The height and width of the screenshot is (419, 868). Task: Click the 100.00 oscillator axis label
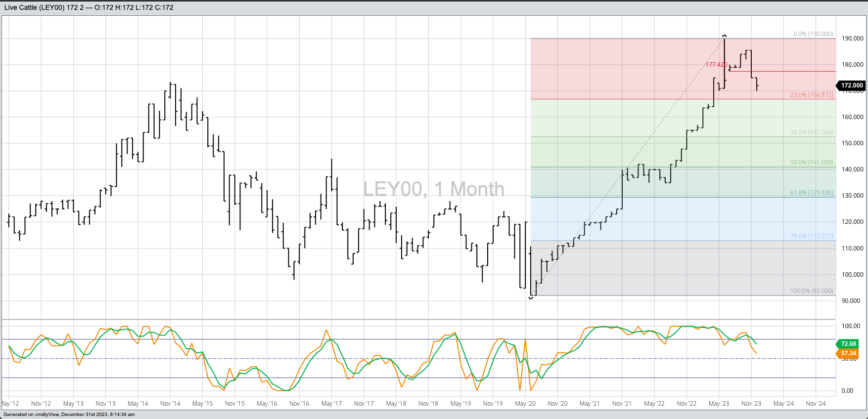tap(851, 326)
